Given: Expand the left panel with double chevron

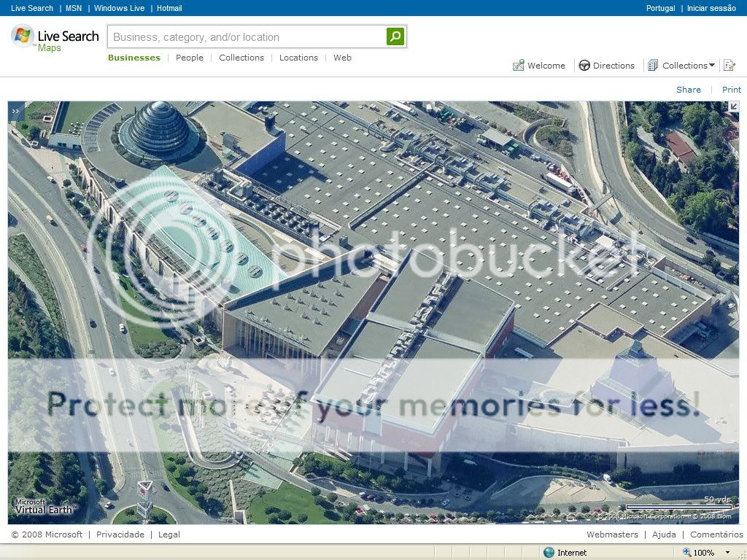Looking at the screenshot, I should tap(16, 111).
